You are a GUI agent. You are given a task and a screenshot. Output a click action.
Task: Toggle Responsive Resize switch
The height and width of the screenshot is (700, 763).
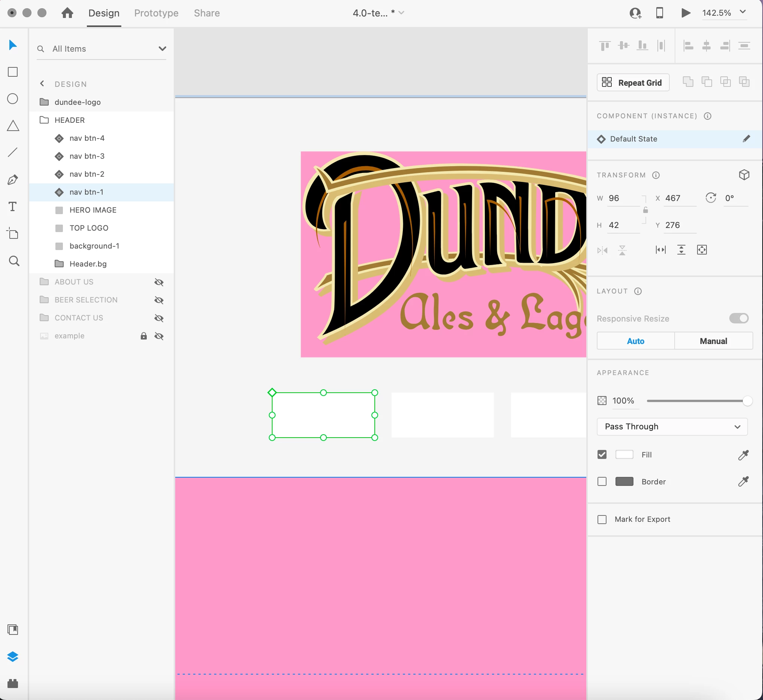pos(739,318)
